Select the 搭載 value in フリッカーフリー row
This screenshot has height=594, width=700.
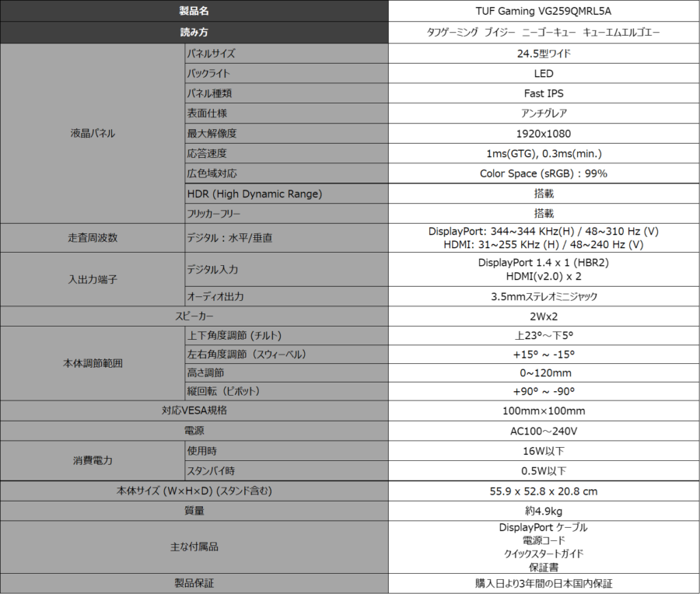tap(543, 213)
